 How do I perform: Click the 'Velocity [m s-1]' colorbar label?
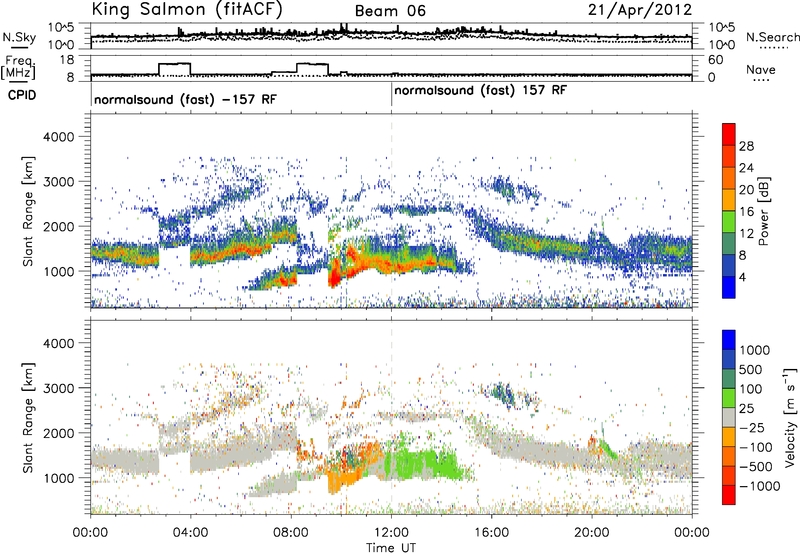click(x=790, y=417)
